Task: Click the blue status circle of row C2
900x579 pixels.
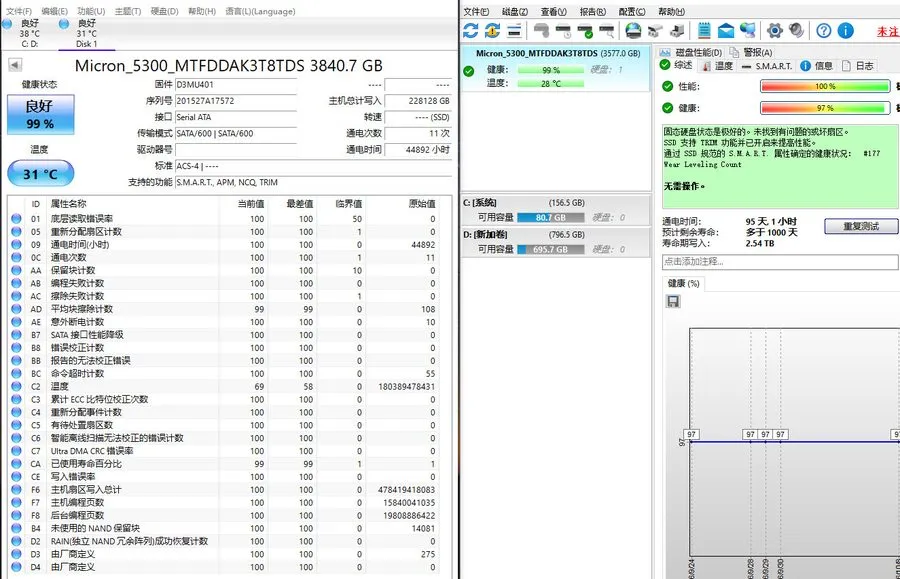Action: point(16,386)
